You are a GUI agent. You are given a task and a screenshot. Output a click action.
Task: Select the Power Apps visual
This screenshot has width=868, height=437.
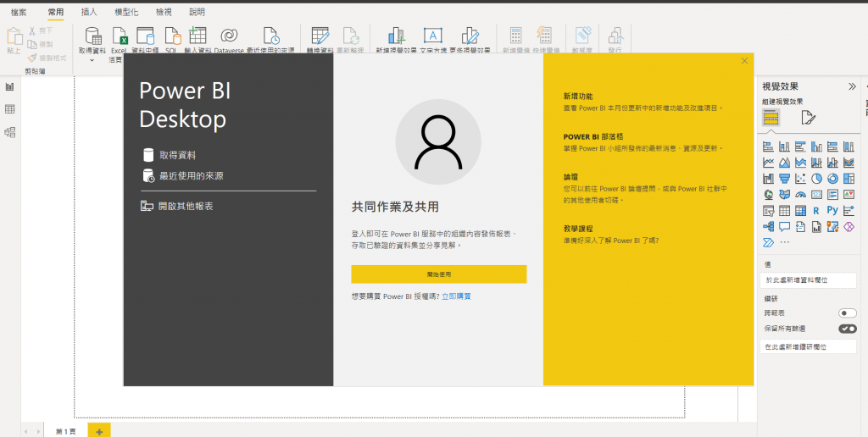[849, 226]
